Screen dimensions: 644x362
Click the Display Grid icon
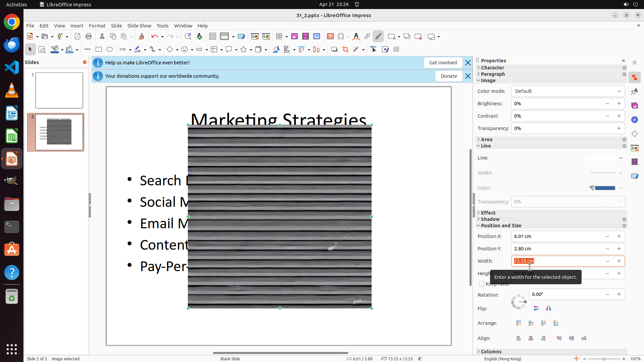pos(213,37)
